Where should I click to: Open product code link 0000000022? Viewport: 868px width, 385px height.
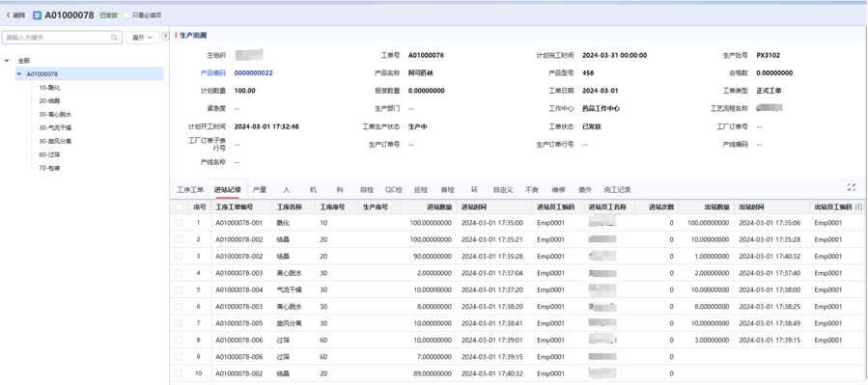(254, 73)
